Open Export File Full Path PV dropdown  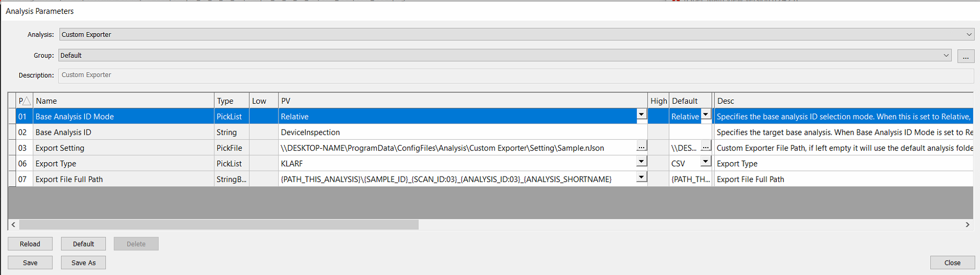(641, 177)
